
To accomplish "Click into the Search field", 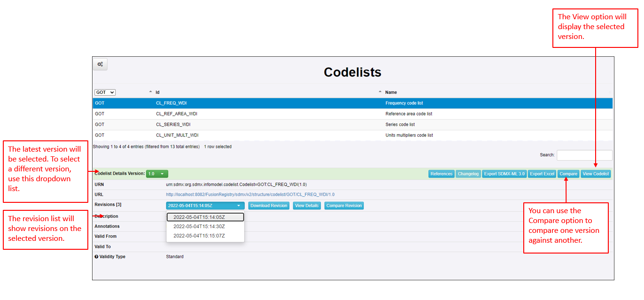I will click(x=584, y=155).
